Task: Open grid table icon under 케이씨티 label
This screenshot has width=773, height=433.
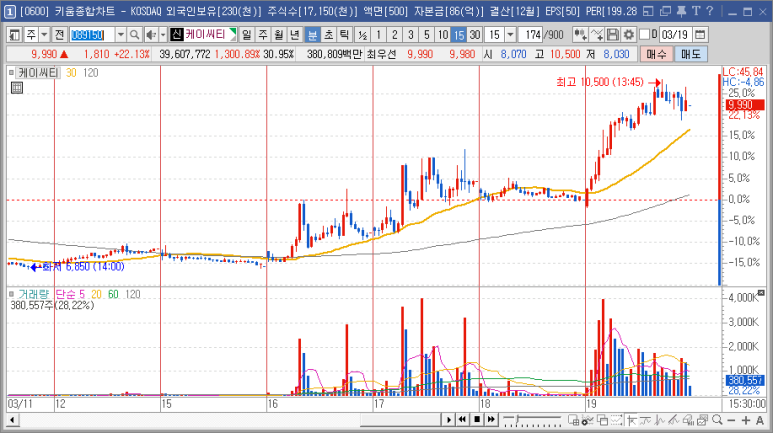Action: [x=17, y=88]
